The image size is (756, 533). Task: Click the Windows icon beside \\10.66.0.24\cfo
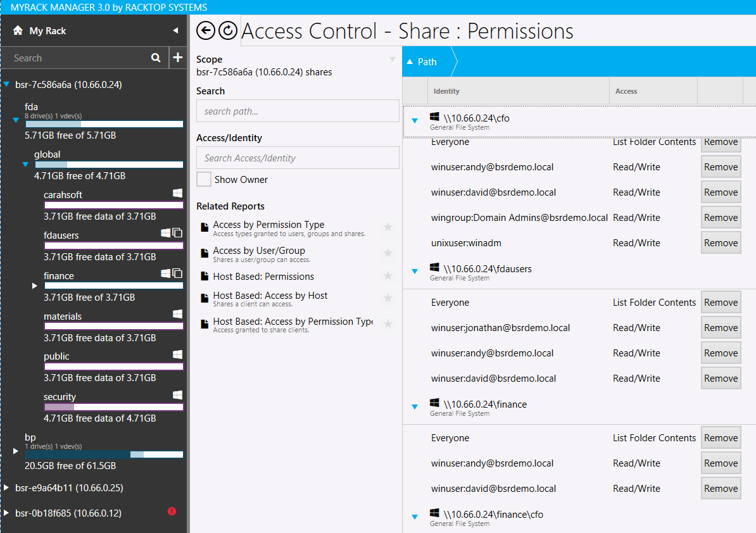point(434,117)
